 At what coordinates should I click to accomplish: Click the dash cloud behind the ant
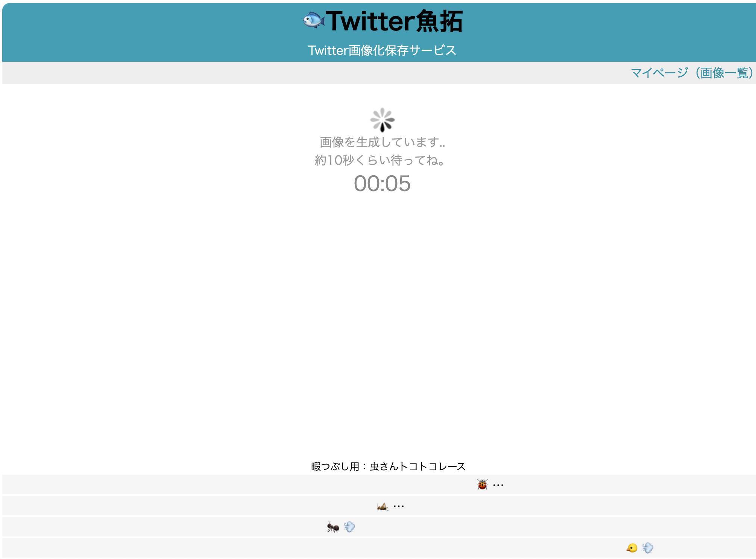pos(349,527)
